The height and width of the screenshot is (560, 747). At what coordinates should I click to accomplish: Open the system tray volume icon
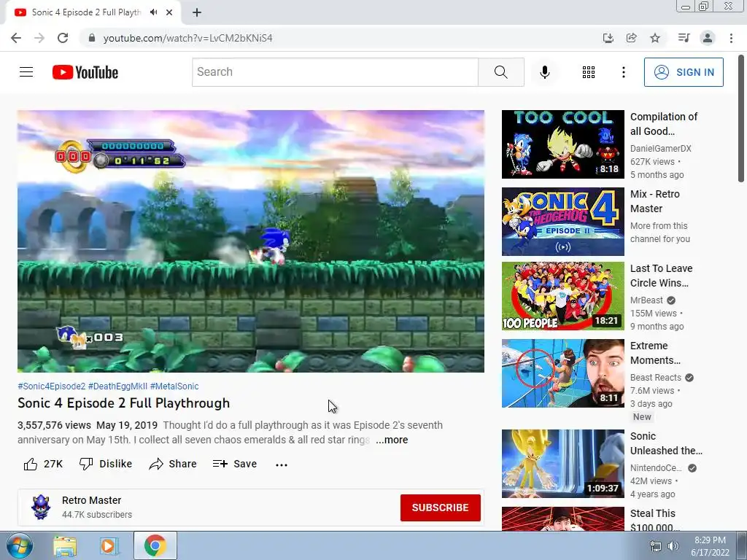click(673, 546)
